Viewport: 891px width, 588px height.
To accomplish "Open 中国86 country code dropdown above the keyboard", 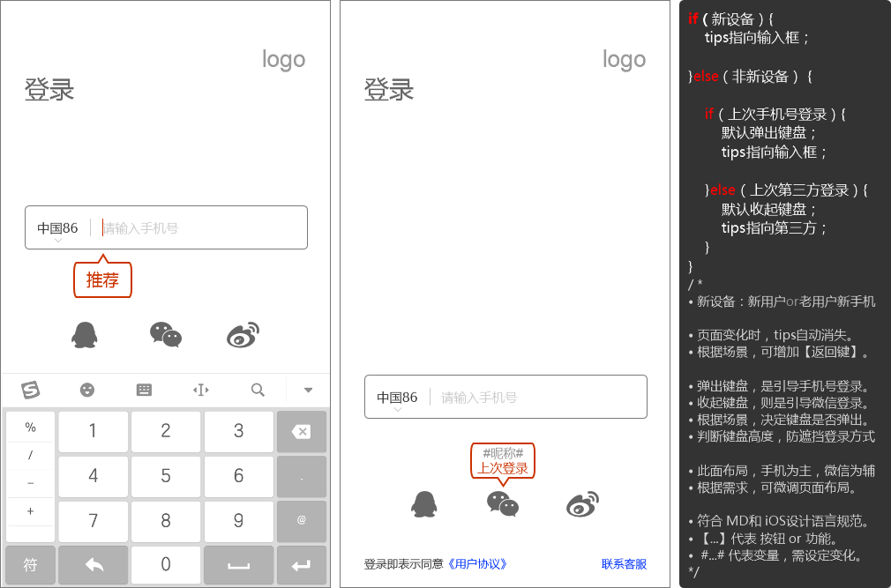I will point(57,229).
